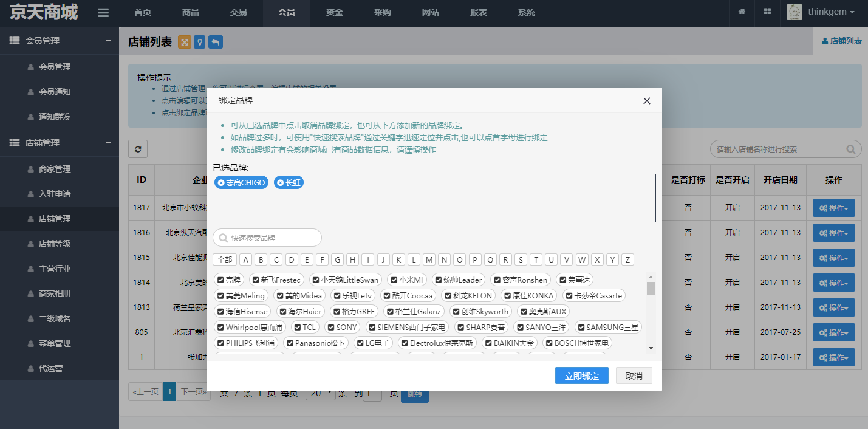The height and width of the screenshot is (429, 868).
Task: Filter brands by letter M
Action: point(429,259)
